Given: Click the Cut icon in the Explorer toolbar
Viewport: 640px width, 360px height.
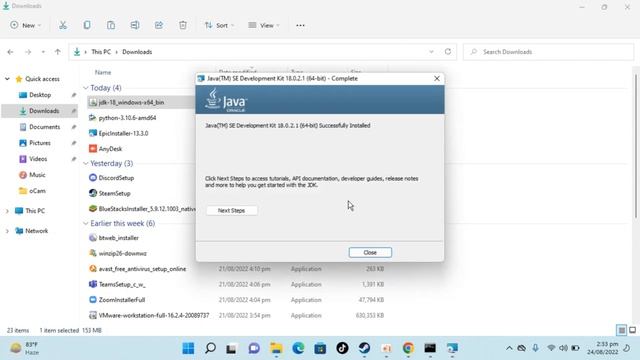Looking at the screenshot, I should (63, 25).
